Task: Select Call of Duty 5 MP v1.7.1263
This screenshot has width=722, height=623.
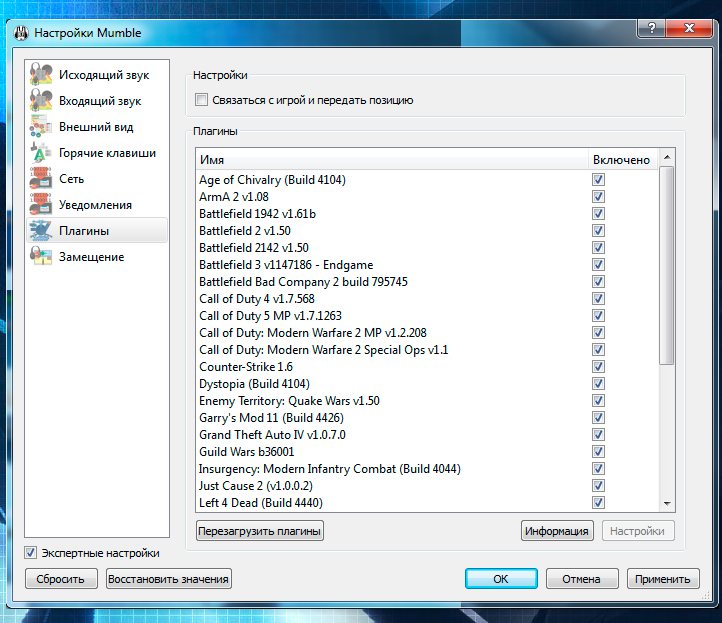Action: coord(428,316)
